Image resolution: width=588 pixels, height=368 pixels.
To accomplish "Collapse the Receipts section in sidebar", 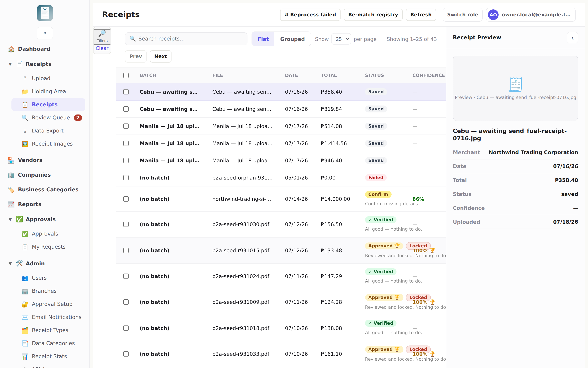I will 10,64.
